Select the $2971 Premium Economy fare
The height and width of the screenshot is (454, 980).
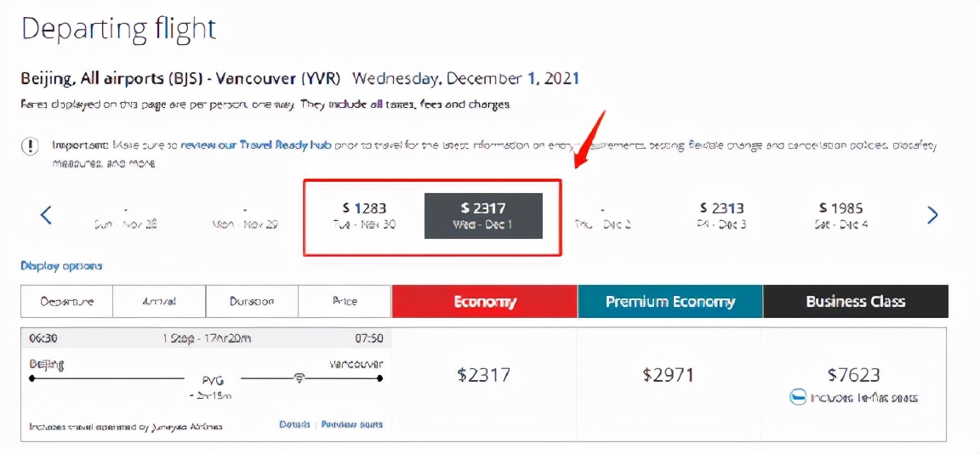point(669,375)
